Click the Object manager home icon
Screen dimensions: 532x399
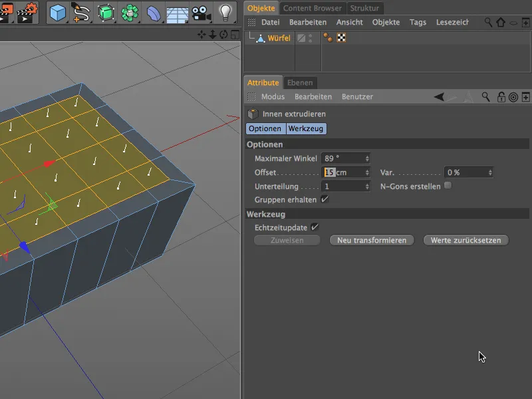point(501,23)
